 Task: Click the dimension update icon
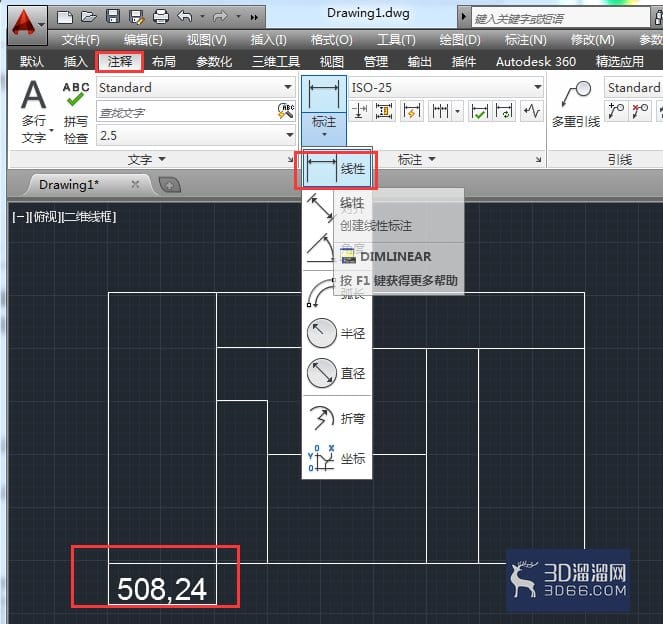pyautogui.click(x=504, y=112)
